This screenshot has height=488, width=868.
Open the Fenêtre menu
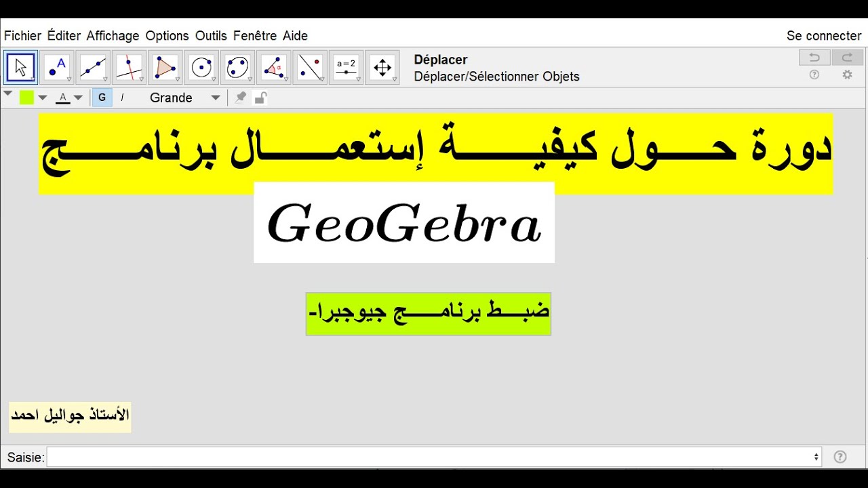(x=255, y=36)
